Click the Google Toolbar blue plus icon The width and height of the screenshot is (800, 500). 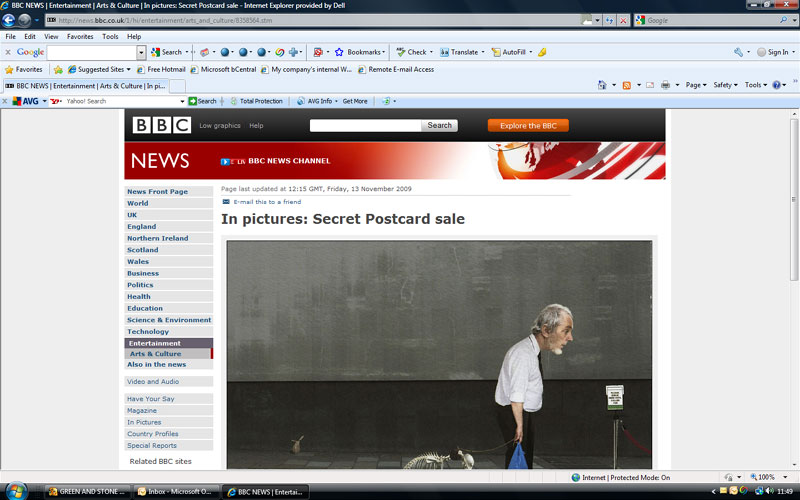tap(293, 52)
